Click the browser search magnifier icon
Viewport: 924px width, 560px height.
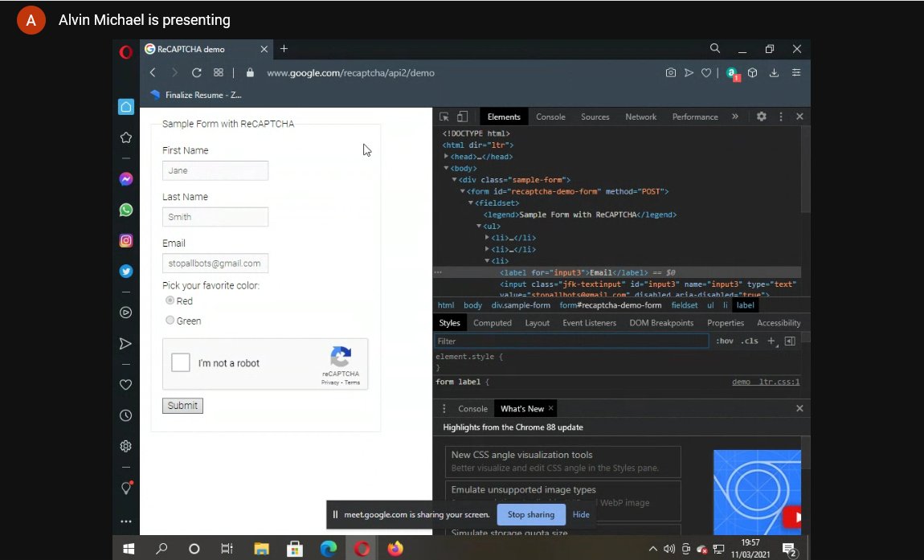pos(715,48)
